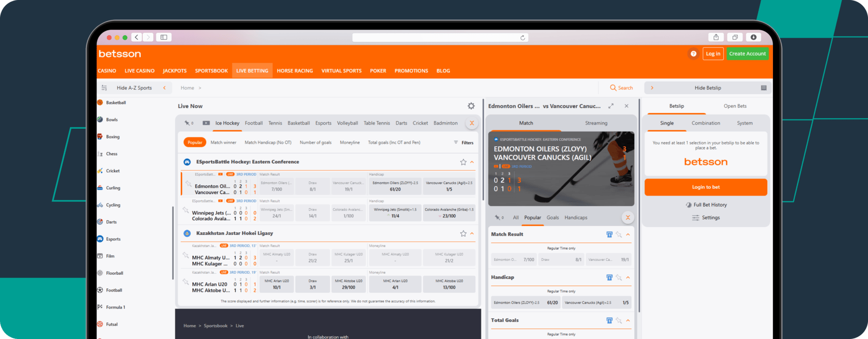Click the betslip list icon in header
The height and width of the screenshot is (339, 868).
[x=764, y=88]
